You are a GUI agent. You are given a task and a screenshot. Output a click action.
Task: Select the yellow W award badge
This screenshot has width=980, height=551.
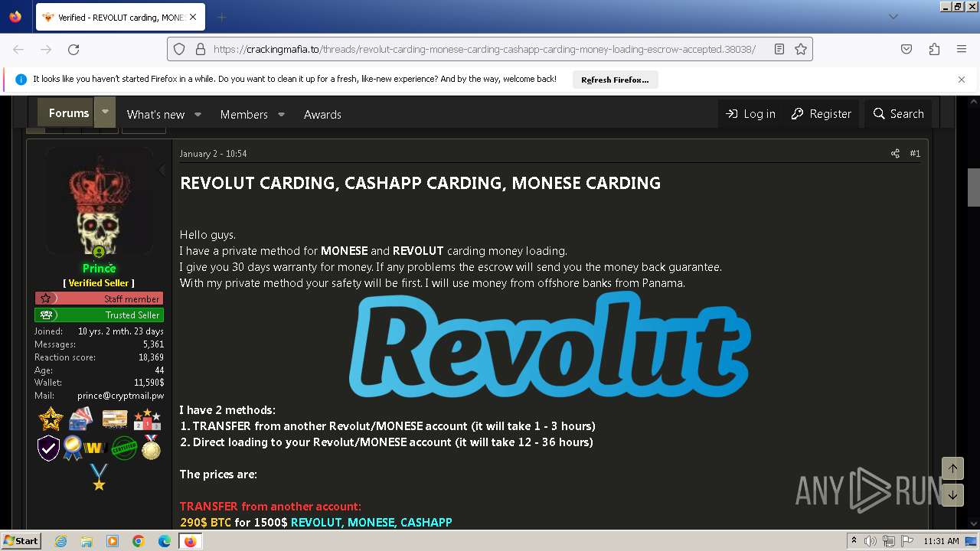(94, 448)
